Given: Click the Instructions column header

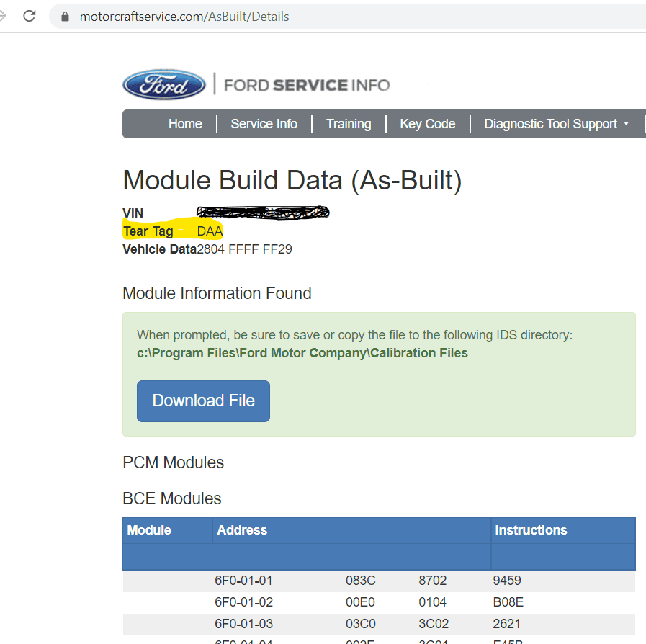Looking at the screenshot, I should click(531, 530).
